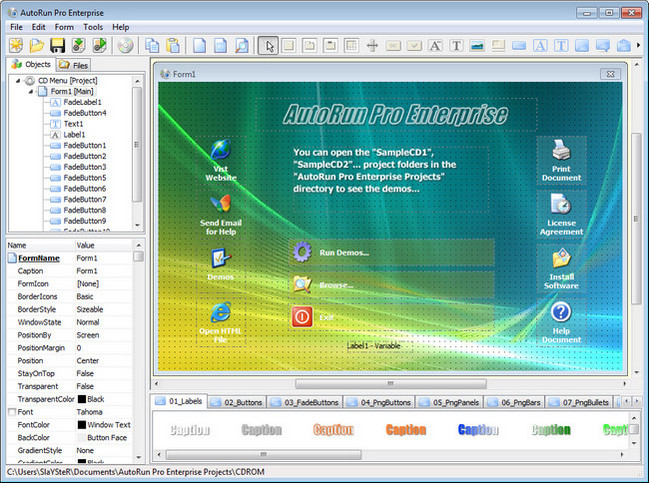The image size is (649, 483).
Task: Pick the blue Caption label style
Action: pyautogui.click(x=478, y=430)
